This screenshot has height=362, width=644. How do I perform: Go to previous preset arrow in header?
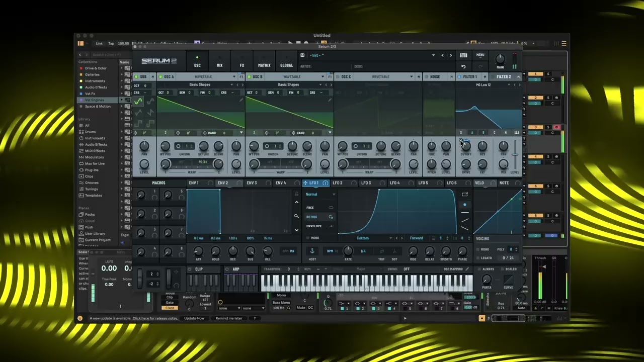pos(443,55)
